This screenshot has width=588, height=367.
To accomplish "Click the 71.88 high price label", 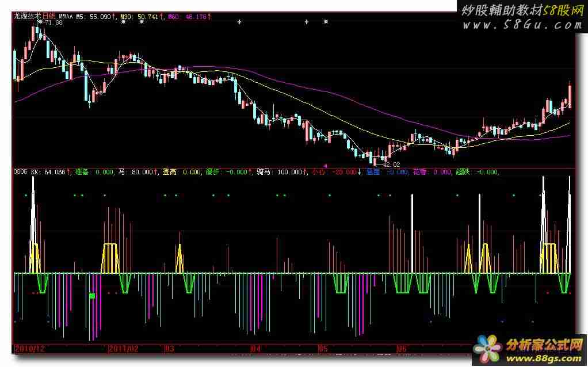I will (x=54, y=22).
